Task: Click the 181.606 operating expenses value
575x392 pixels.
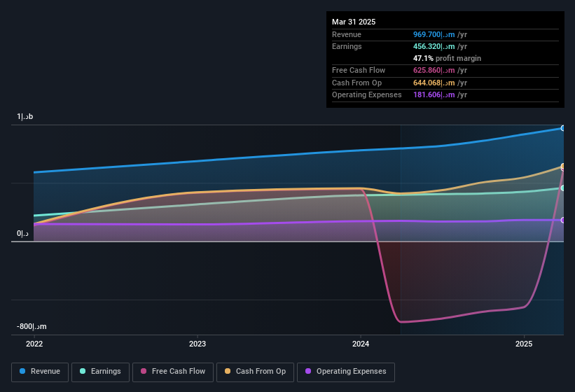Action: (434, 95)
